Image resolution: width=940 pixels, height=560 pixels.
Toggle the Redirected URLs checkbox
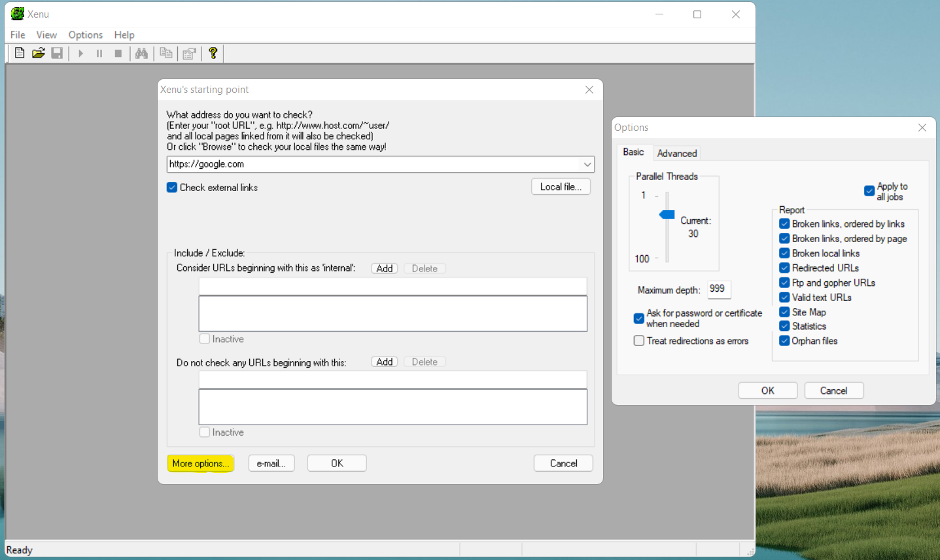tap(784, 268)
